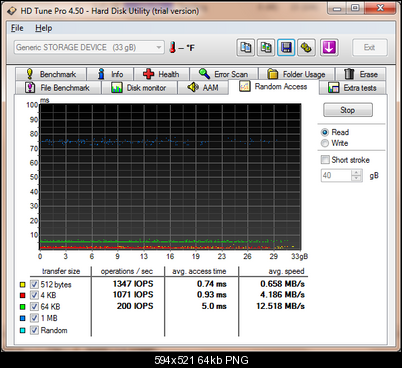Click the 0.658 MB/s speed value
The height and width of the screenshot is (368, 402).
[x=282, y=284]
